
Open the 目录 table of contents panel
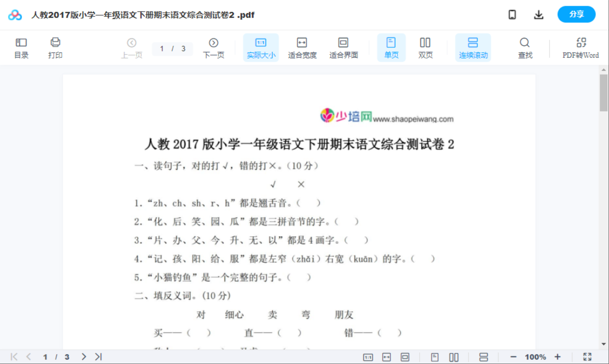21,47
